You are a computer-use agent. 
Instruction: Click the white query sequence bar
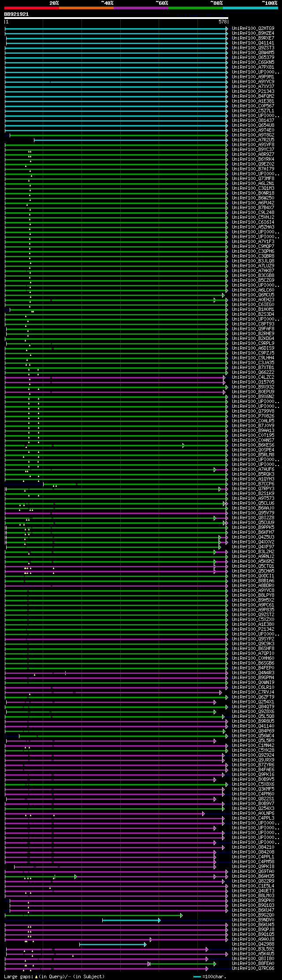click(x=116, y=18)
